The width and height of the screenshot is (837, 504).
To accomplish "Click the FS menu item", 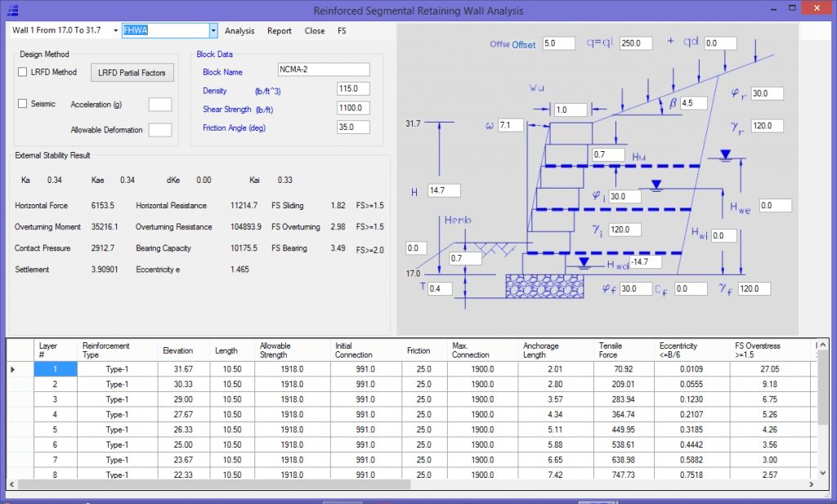I will [342, 30].
